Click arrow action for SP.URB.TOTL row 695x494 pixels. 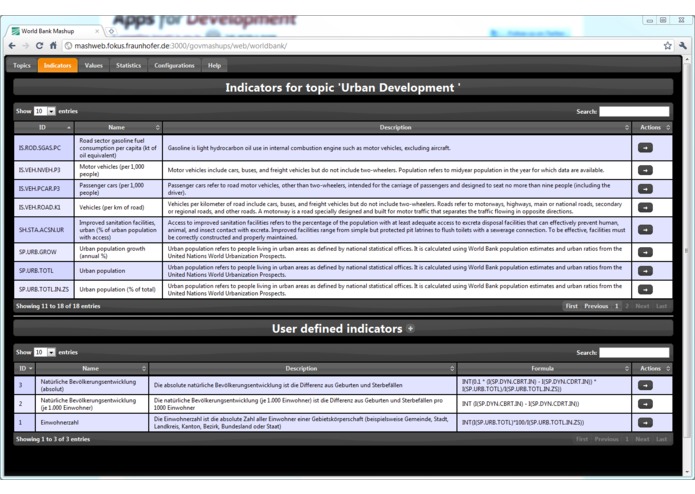pyautogui.click(x=645, y=271)
